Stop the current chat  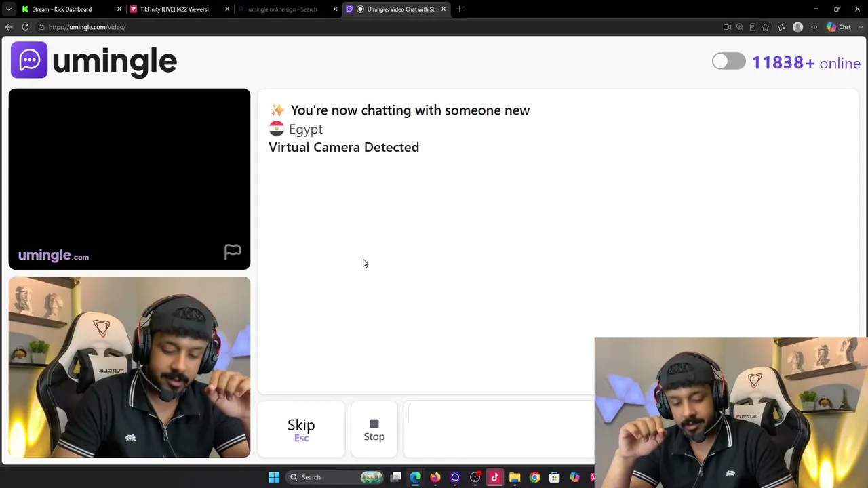point(374,430)
